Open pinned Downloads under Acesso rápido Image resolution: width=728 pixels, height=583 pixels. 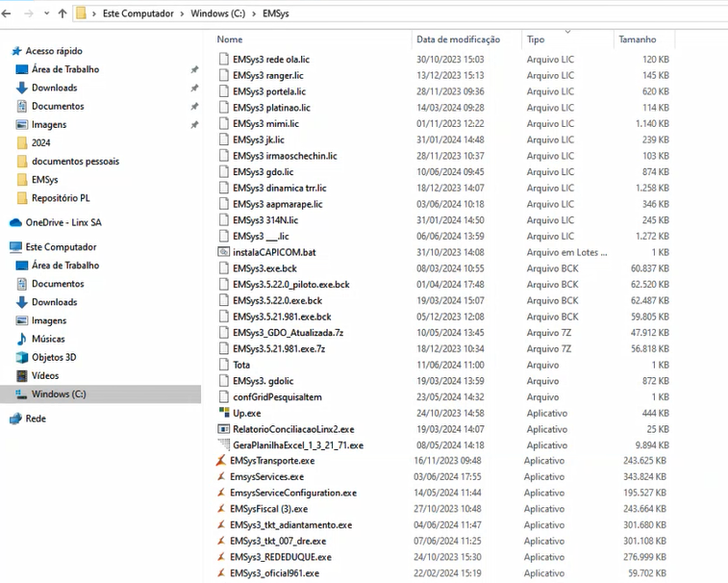point(54,88)
